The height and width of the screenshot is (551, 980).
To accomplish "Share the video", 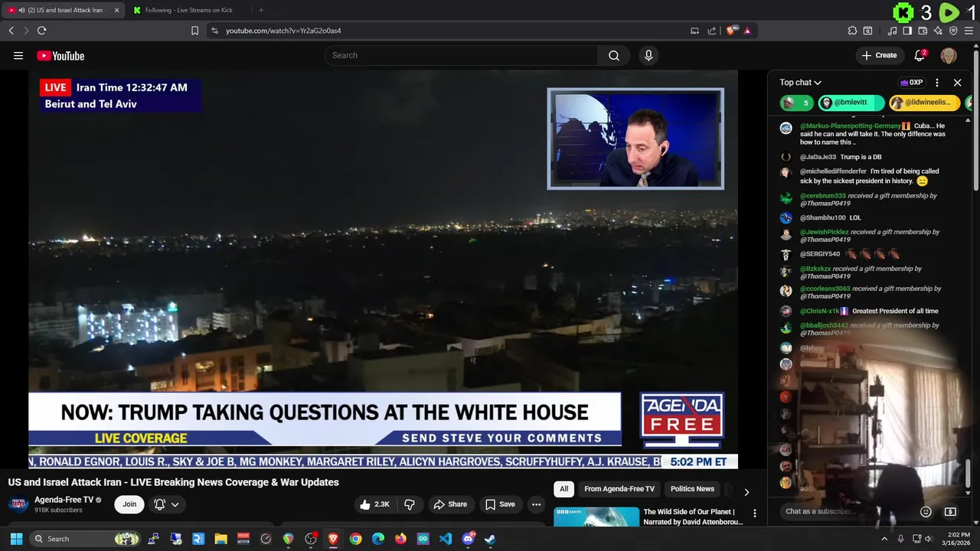I will [x=450, y=504].
